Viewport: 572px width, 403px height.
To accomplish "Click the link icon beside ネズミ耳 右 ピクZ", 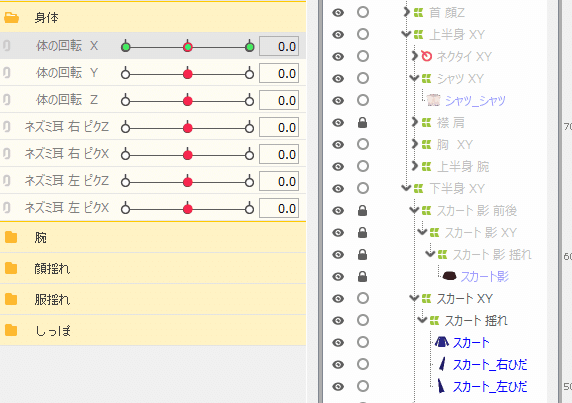I will point(7,127).
